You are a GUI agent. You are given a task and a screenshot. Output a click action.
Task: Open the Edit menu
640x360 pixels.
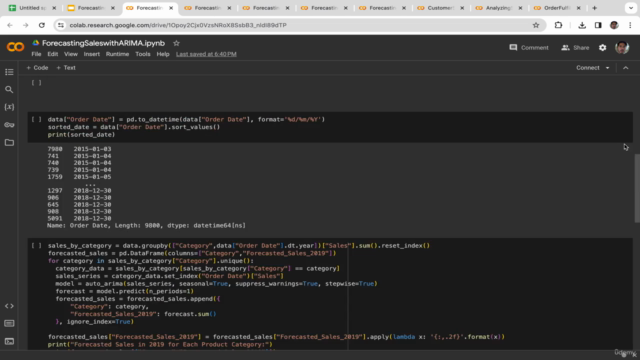point(53,54)
